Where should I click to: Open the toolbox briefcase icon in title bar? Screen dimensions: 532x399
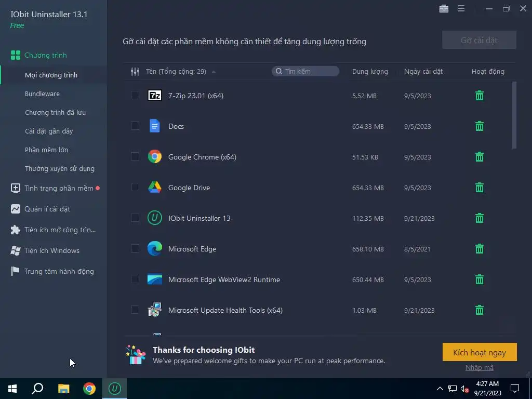pyautogui.click(x=444, y=8)
